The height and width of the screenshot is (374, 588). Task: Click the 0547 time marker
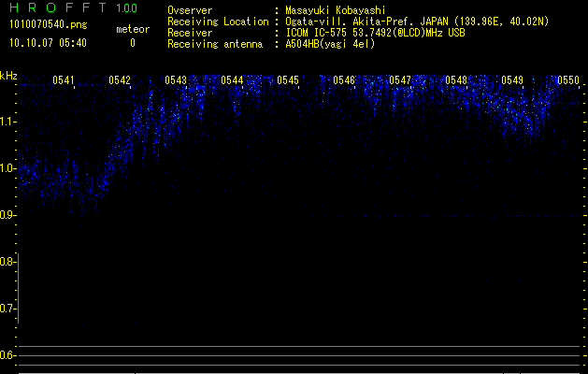tap(400, 80)
